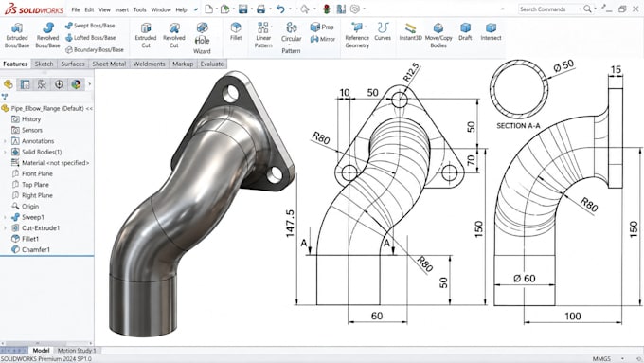
Task: Open the Revolved Boss/Base tool
Action: pyautogui.click(x=47, y=36)
